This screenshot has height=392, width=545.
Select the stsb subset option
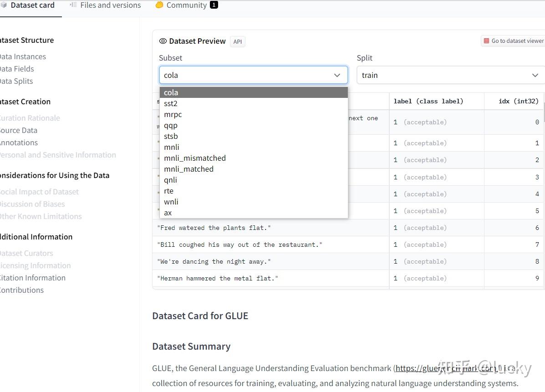pos(254,136)
